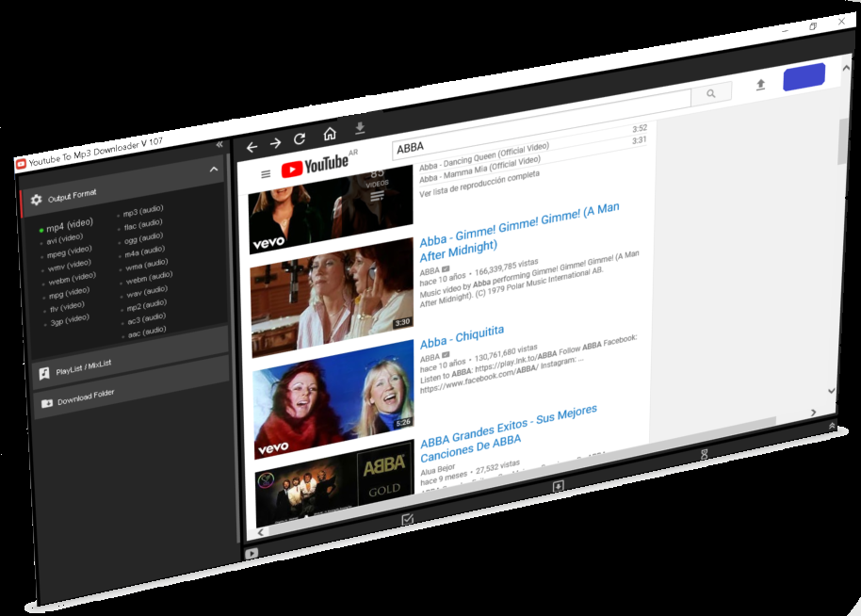Image resolution: width=861 pixels, height=616 pixels.
Task: Click the vertical scrollbar up arrow
Action: [846, 68]
